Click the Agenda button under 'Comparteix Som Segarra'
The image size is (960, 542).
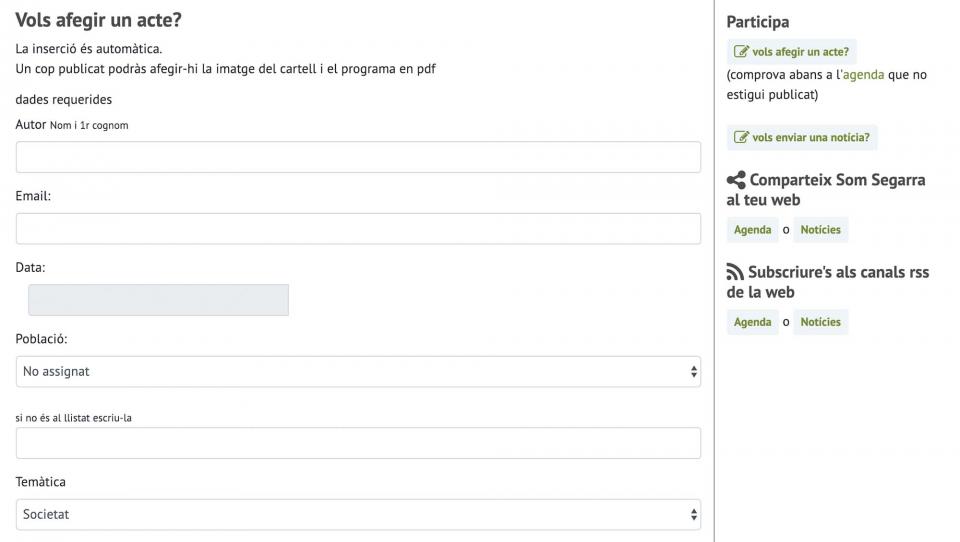coord(752,230)
